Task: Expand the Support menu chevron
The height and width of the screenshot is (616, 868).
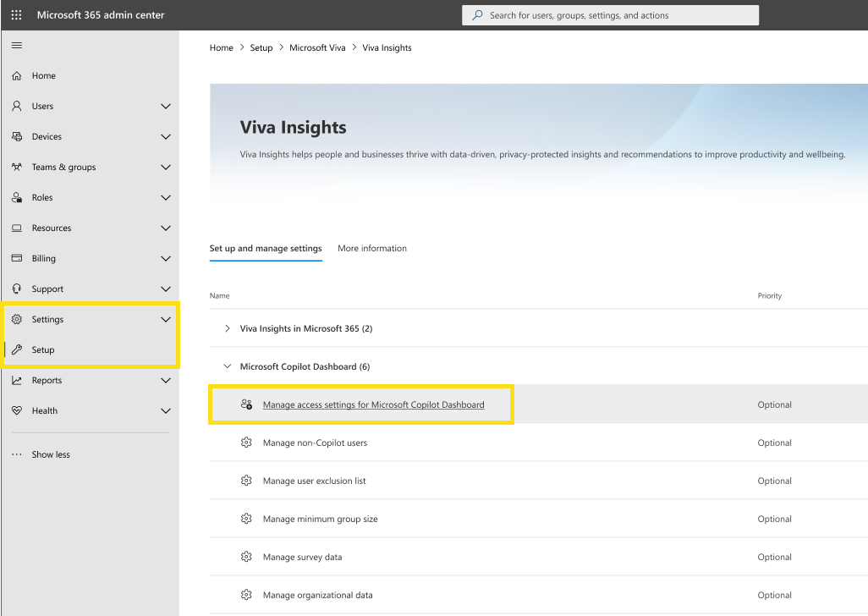Action: (166, 289)
